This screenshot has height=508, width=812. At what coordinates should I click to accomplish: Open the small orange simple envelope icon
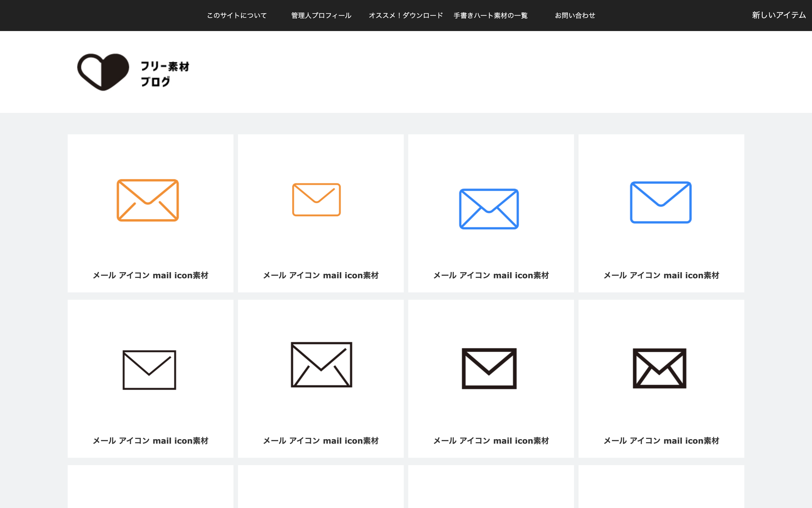pos(316,200)
